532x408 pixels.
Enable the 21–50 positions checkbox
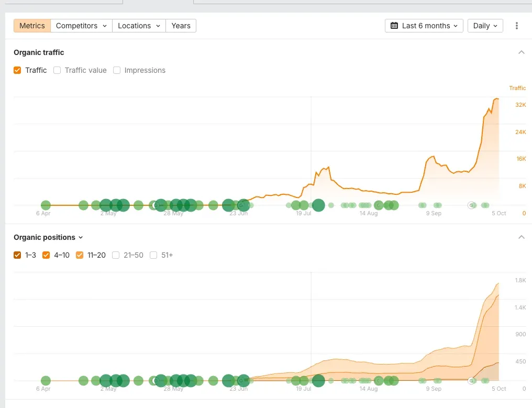[x=116, y=255]
